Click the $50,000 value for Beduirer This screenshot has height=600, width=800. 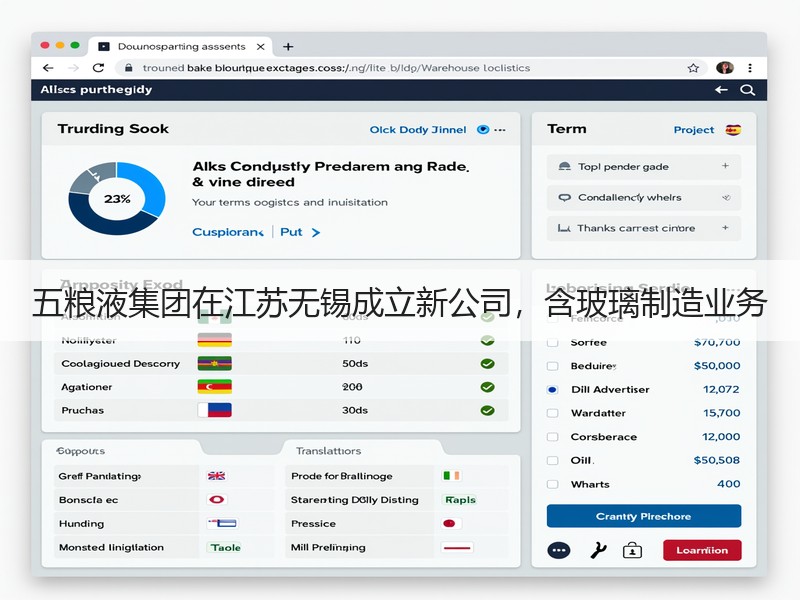[717, 366]
